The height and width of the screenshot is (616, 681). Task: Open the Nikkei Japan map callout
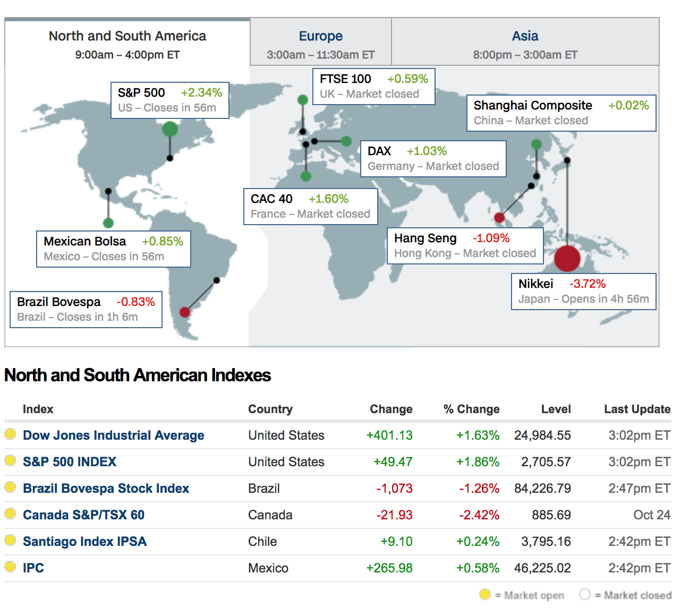pos(584,292)
